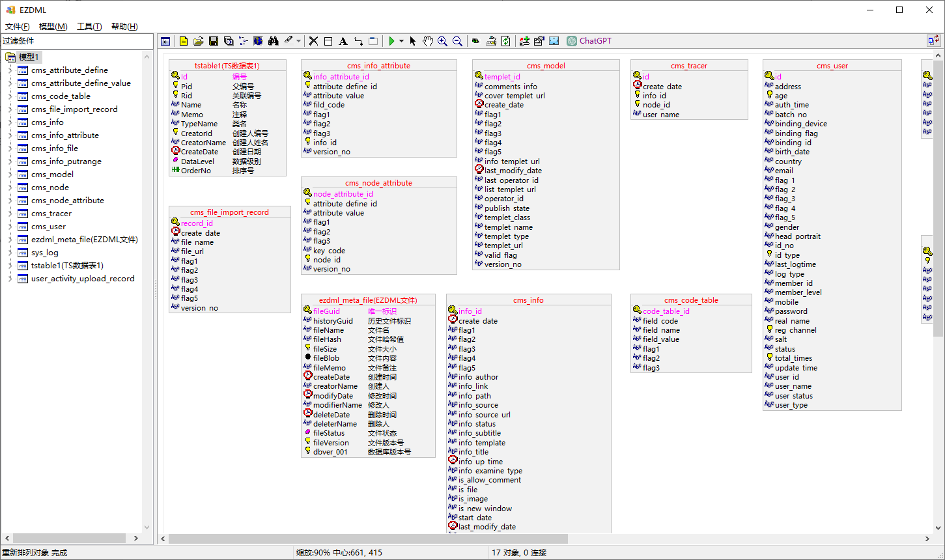Image resolution: width=945 pixels, height=560 pixels.
Task: Select tstable1(TS数据表1) in the tree
Action: coord(67,266)
